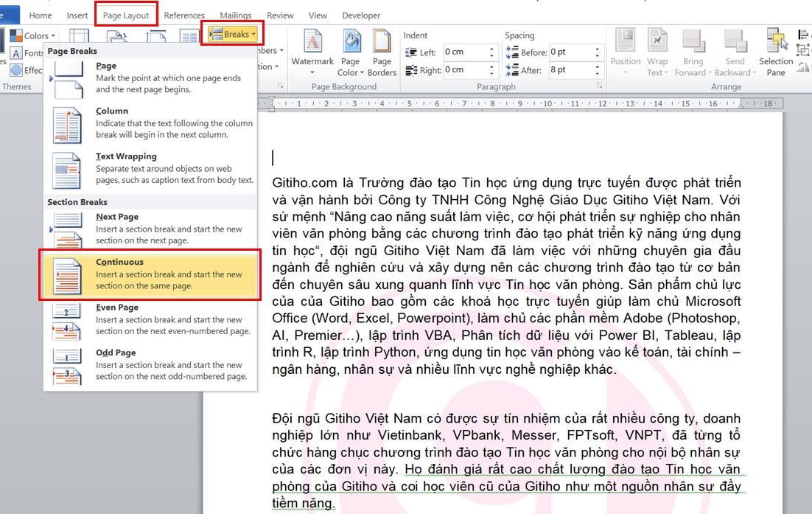
Task: Open the Breaks dropdown
Action: pyautogui.click(x=232, y=33)
